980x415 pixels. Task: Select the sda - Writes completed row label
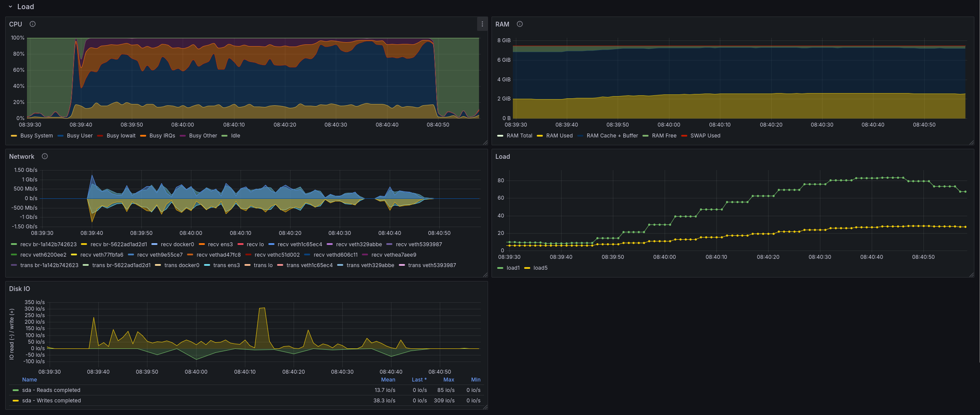tap(51, 401)
